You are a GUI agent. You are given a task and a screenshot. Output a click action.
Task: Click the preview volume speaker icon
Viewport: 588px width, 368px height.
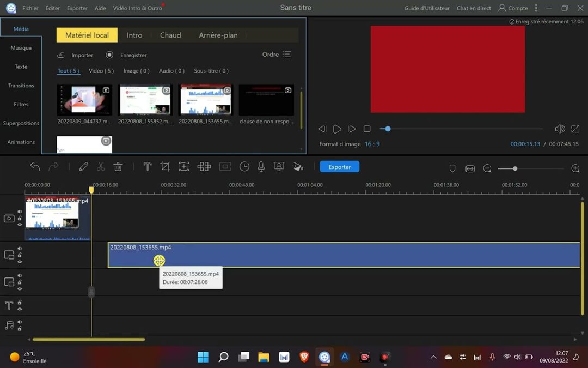point(560,129)
